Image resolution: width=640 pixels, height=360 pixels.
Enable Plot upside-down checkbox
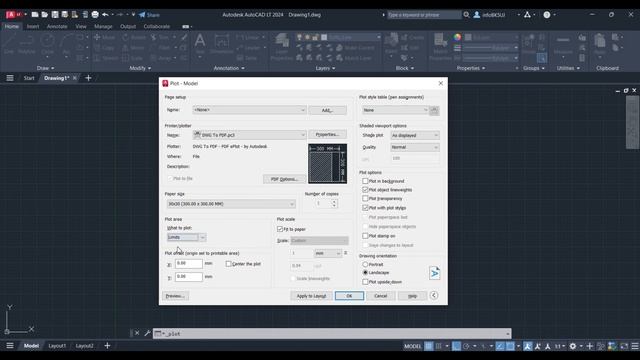pyautogui.click(x=365, y=282)
